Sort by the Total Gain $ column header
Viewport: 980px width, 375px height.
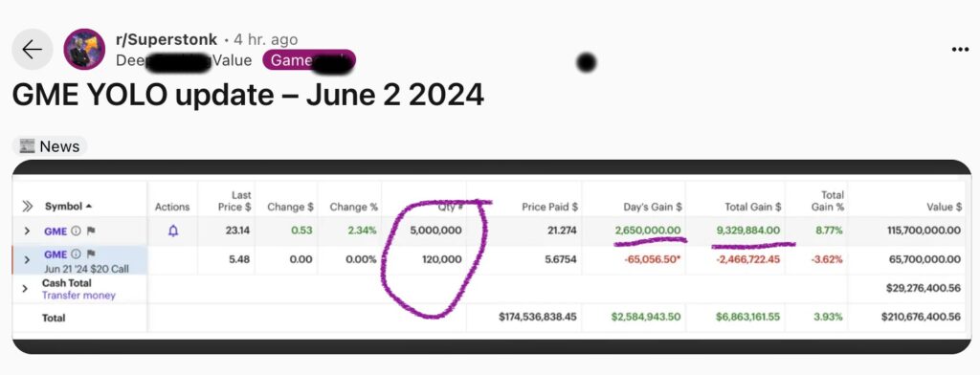pyautogui.click(x=752, y=207)
